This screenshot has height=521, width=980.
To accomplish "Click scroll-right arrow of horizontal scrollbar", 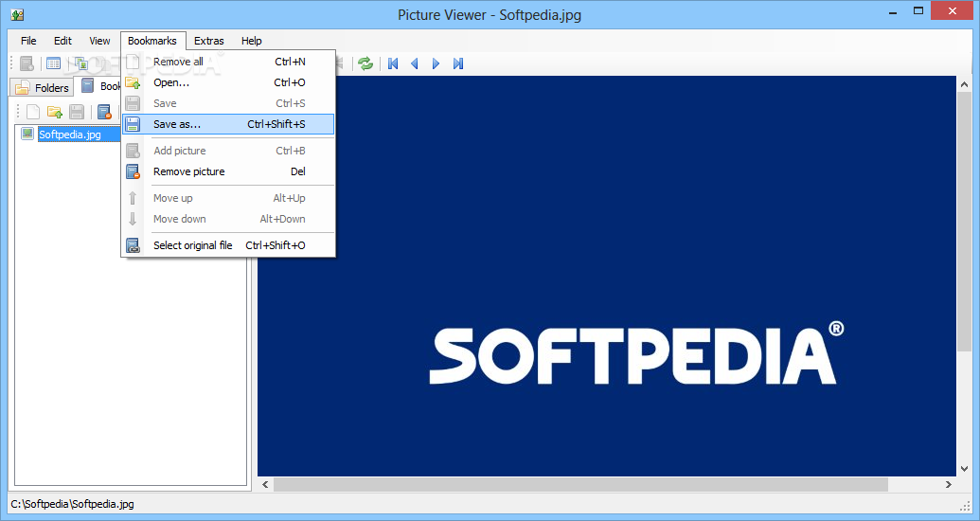I will (x=949, y=484).
